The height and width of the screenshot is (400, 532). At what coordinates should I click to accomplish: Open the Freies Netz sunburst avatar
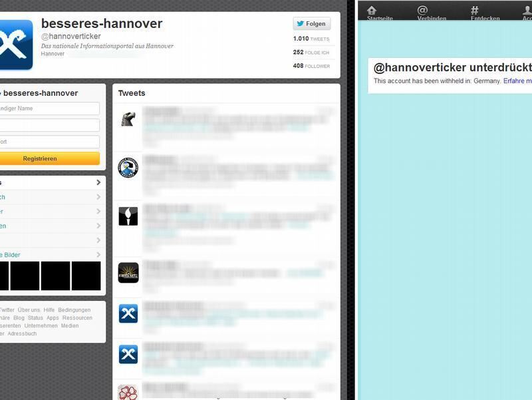pos(128,272)
